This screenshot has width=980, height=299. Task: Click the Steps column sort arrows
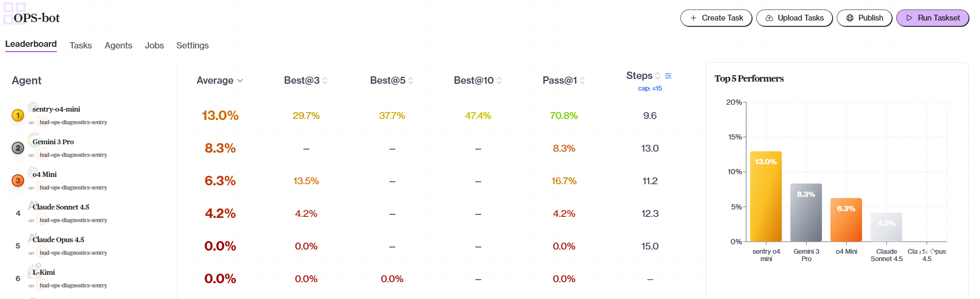[658, 76]
